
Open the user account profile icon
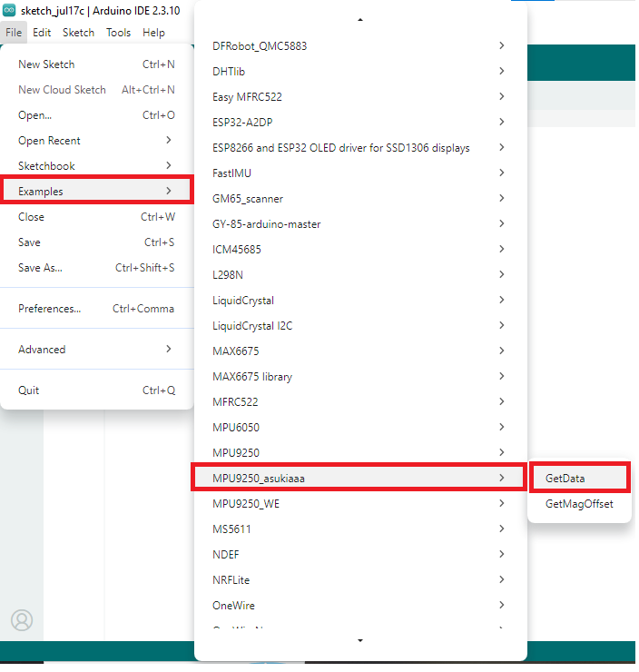coord(22,620)
